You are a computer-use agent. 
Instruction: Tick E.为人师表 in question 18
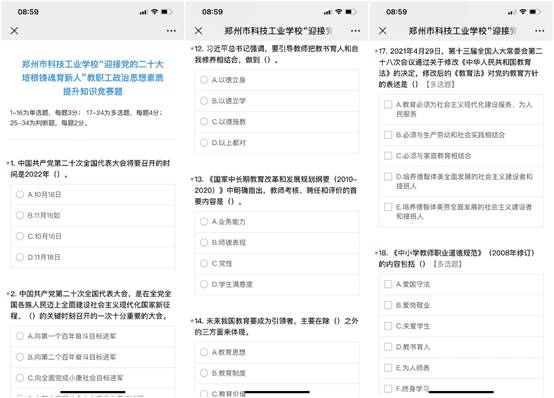[x=461, y=368]
